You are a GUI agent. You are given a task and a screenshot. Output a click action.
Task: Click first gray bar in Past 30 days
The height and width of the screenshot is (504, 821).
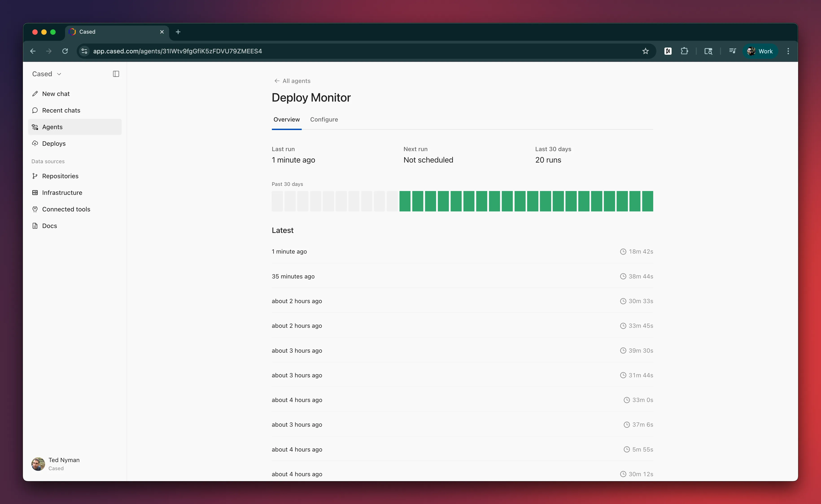[277, 201]
